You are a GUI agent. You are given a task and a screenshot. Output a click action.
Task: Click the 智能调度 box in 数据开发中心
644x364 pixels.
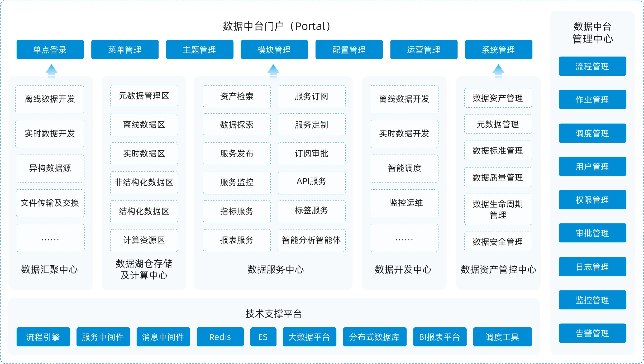(404, 168)
